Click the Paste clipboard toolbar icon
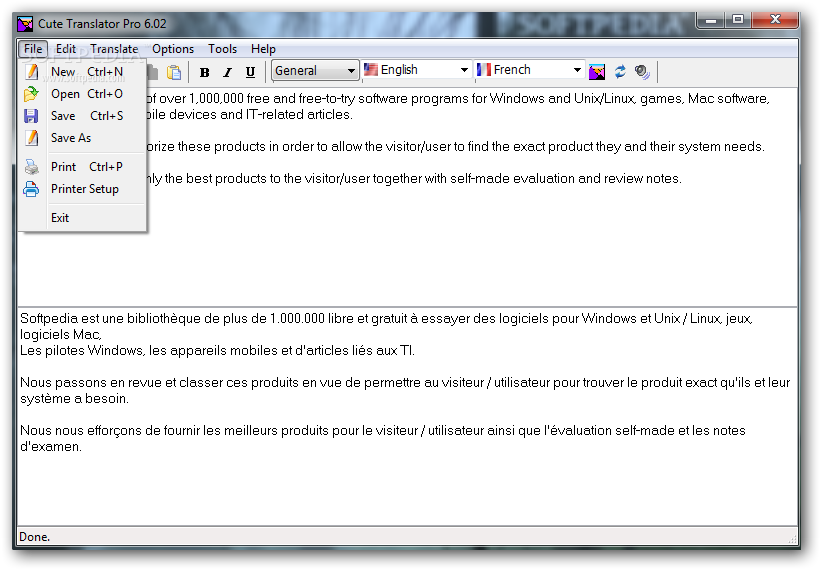The image size is (821, 570). (174, 72)
